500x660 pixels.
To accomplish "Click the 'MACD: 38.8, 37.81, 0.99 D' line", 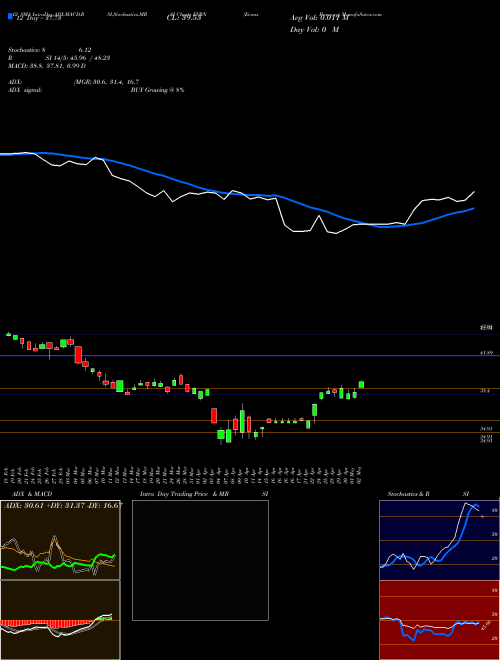I will click(x=47, y=66).
